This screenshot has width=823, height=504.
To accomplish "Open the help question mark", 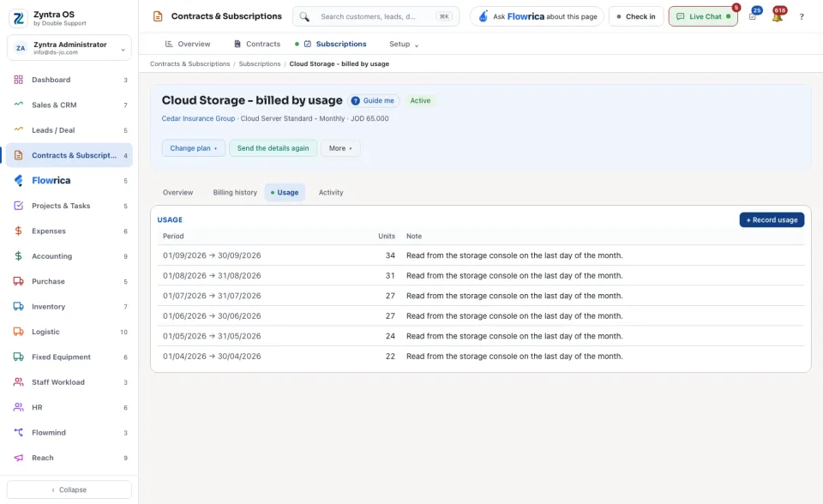I will pos(802,17).
